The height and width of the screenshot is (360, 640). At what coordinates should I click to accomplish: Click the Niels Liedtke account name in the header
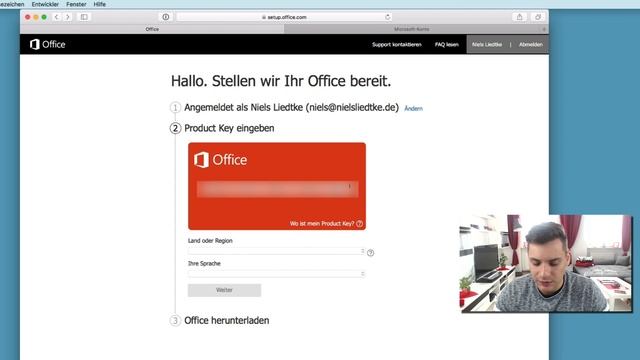pyautogui.click(x=487, y=44)
